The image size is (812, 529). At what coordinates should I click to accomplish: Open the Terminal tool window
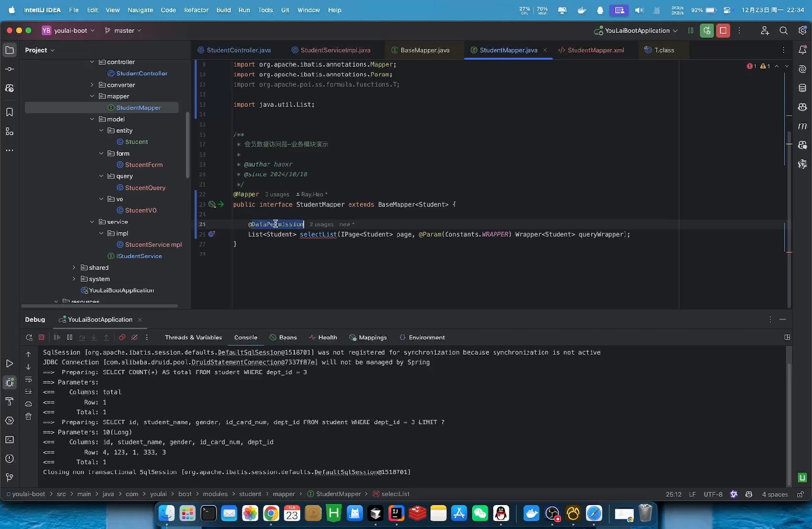(9, 440)
